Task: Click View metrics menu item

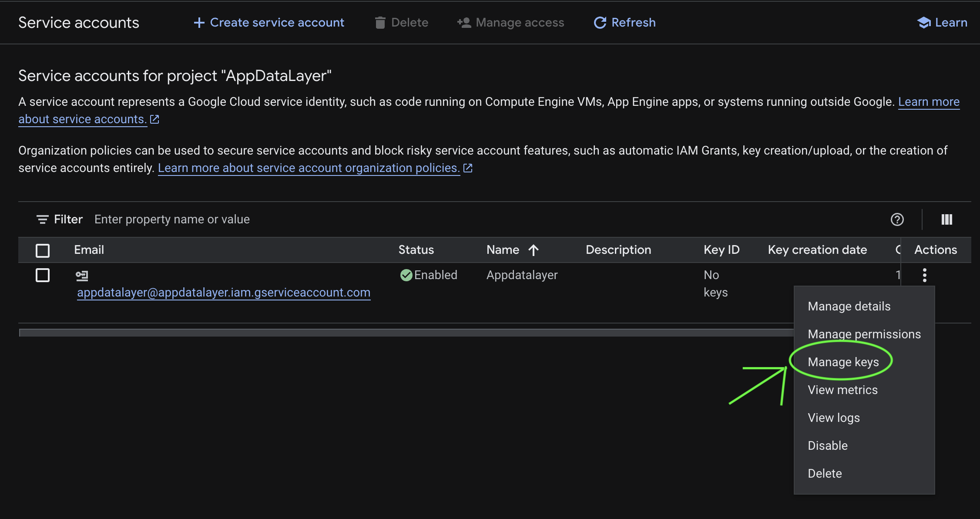Action: pyautogui.click(x=842, y=390)
